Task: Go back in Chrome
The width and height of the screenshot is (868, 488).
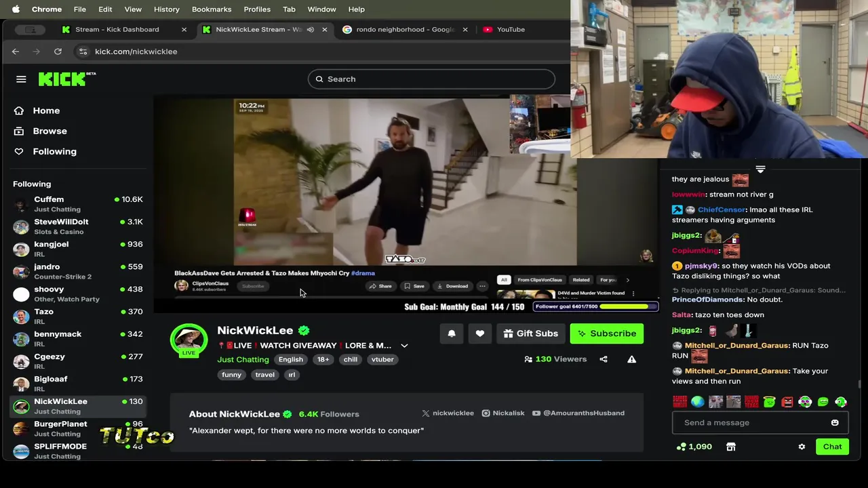Action: [16, 52]
